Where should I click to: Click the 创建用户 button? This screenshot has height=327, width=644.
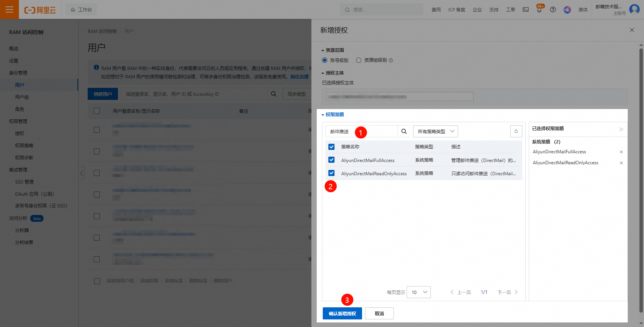(103, 94)
